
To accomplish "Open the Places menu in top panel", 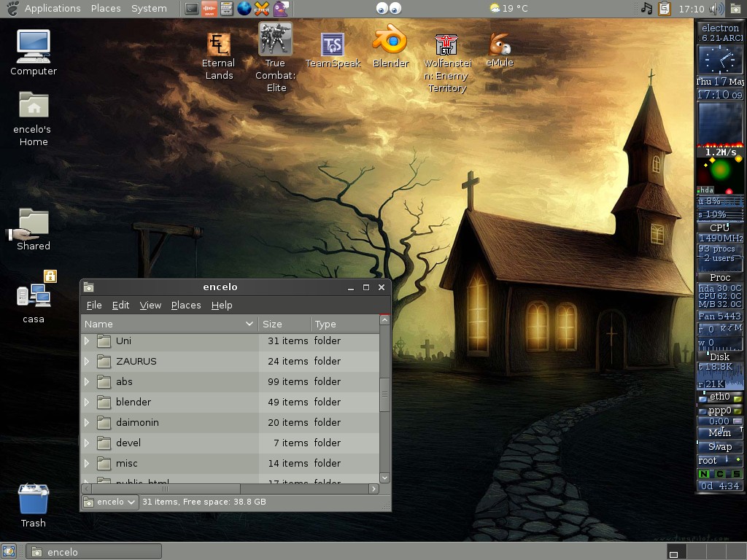I will click(106, 8).
